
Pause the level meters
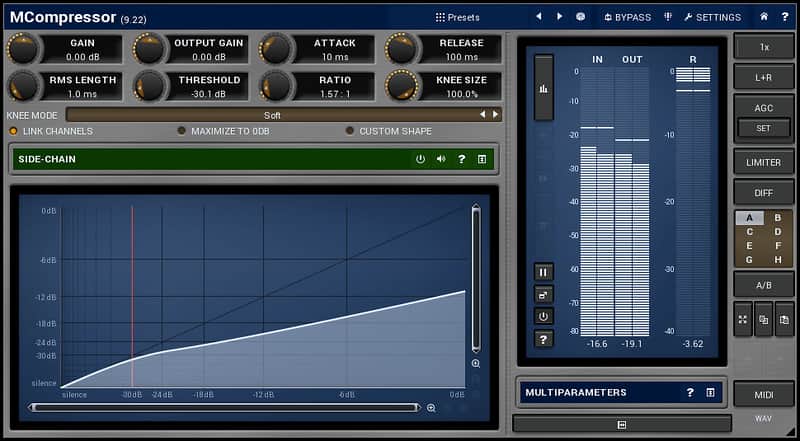point(543,273)
